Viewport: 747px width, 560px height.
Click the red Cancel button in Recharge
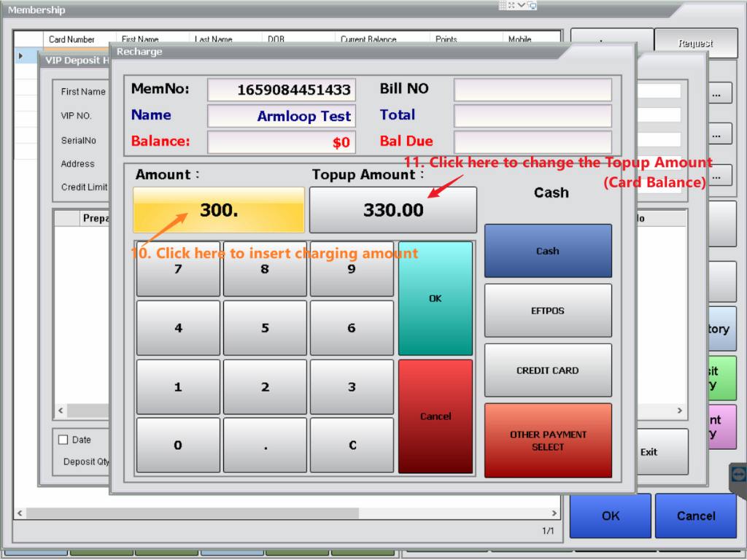coord(436,416)
